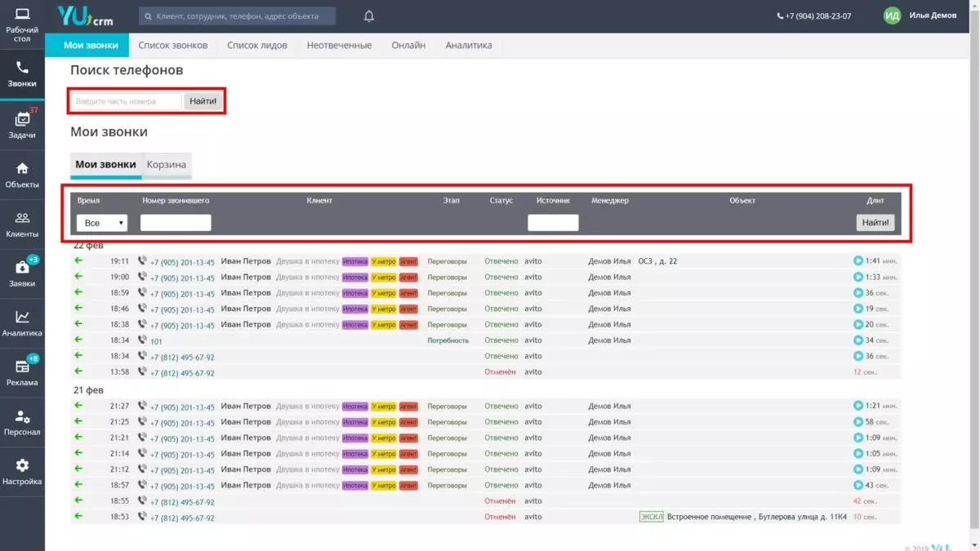Image resolution: width=980 pixels, height=551 pixels.
Task: Open Настройка gear icon in sidebar
Action: coord(22,465)
